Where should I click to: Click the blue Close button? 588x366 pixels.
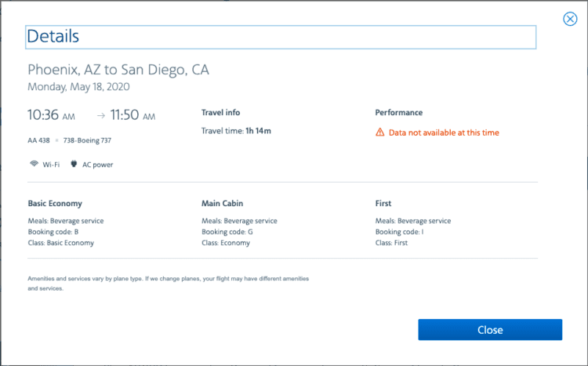[x=490, y=330]
